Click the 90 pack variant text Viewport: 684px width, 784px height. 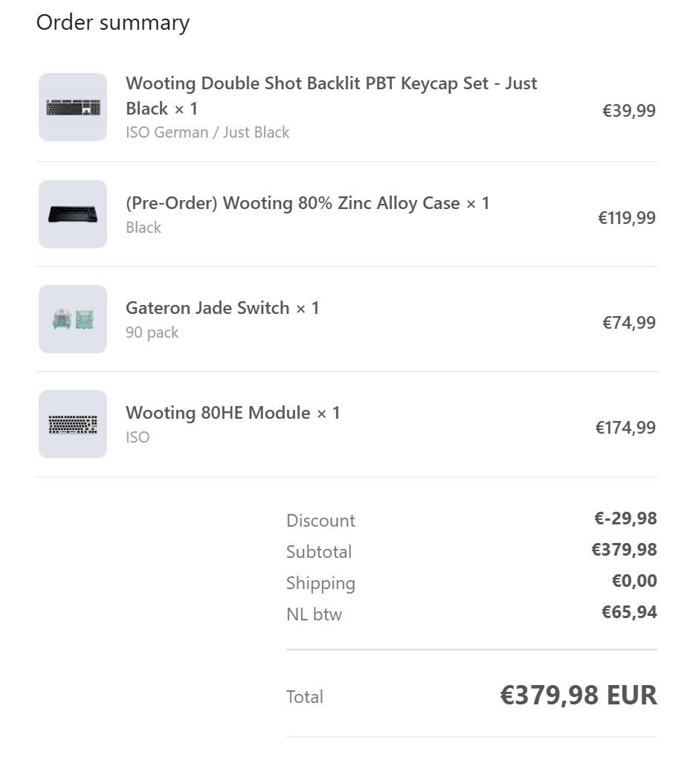pos(152,332)
